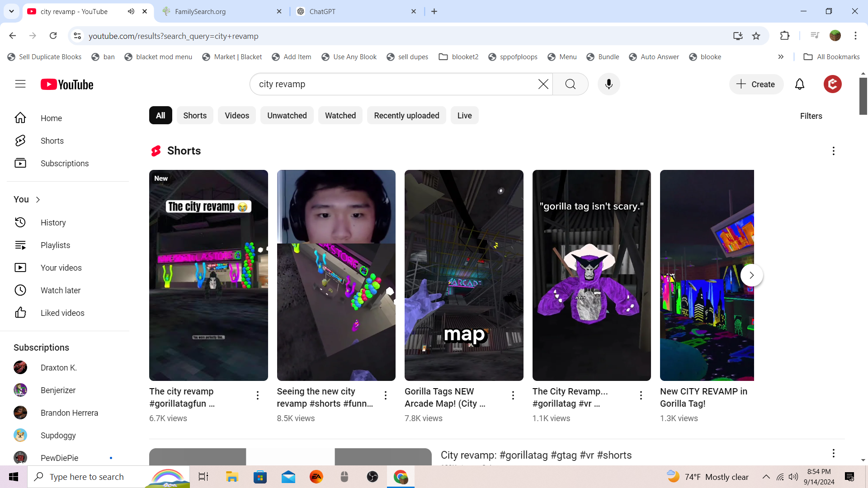Bookmark this page with star icon
This screenshot has height=488, width=868.
[x=756, y=36]
